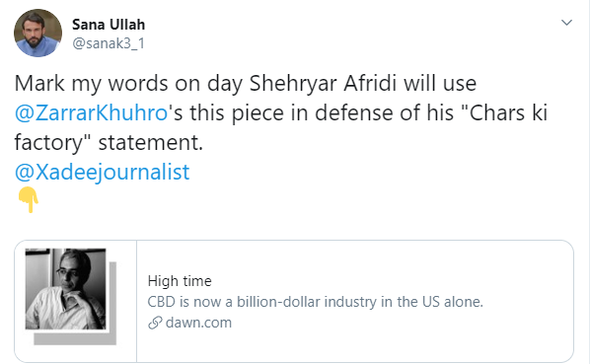Select the pointing-down hand emoji

click(29, 199)
